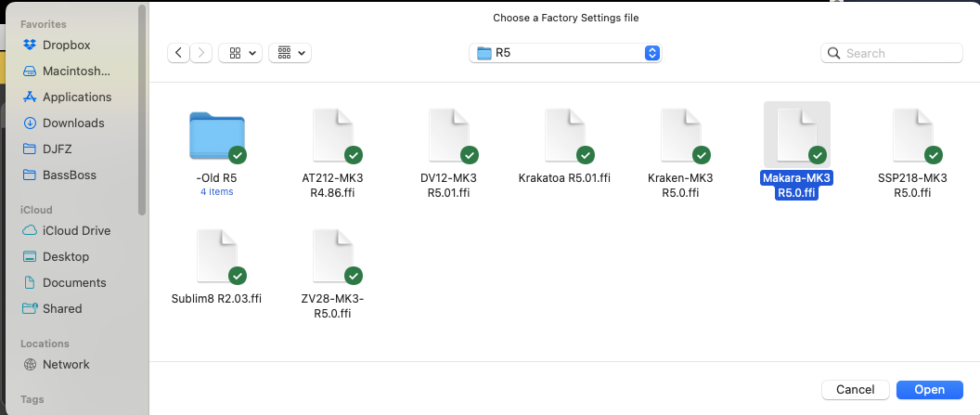
Task: Open the -Old R5 folder icon
Action: (x=216, y=136)
